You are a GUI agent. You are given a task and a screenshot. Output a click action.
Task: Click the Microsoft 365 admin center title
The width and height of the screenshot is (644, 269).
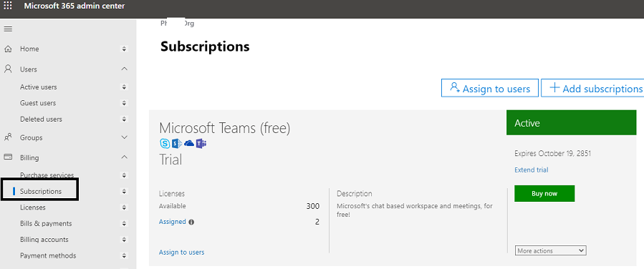(x=75, y=6)
